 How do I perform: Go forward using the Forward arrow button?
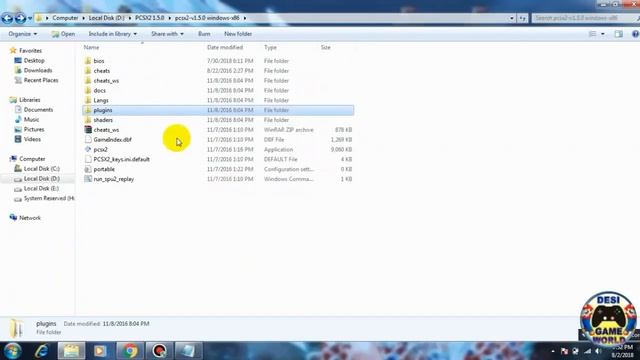coord(20,18)
